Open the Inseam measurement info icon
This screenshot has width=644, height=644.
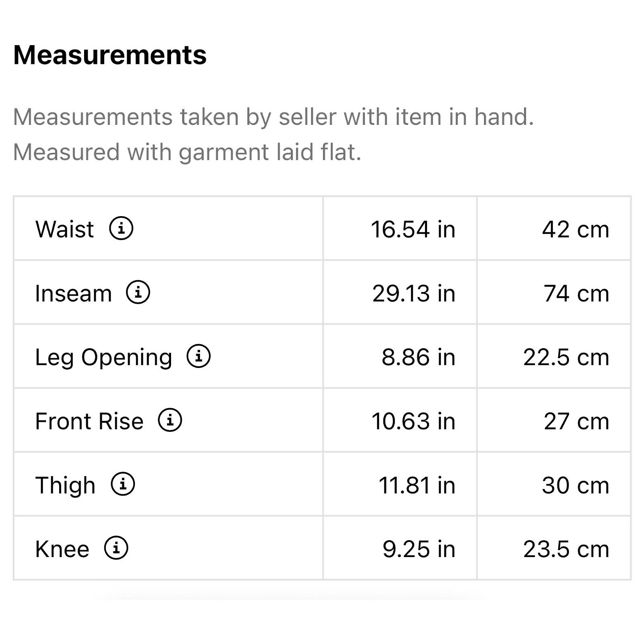138,292
